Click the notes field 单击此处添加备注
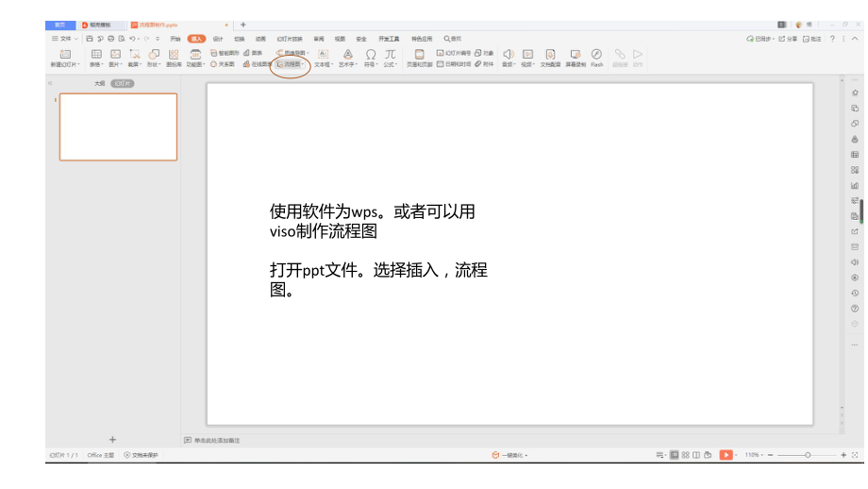This screenshot has height=489, width=868. pos(217,441)
